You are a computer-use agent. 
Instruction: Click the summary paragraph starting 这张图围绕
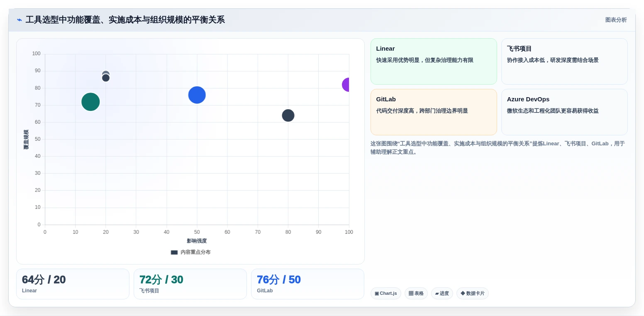(x=498, y=148)
